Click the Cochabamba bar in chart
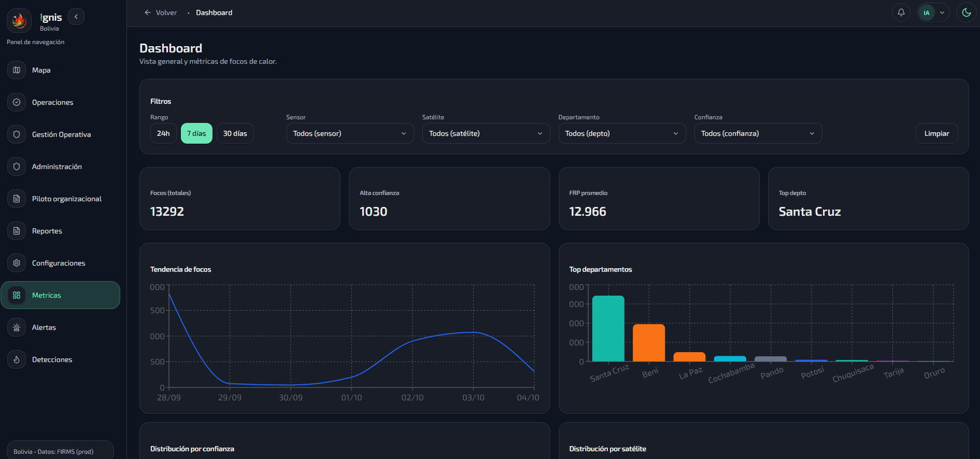 [x=730, y=359]
